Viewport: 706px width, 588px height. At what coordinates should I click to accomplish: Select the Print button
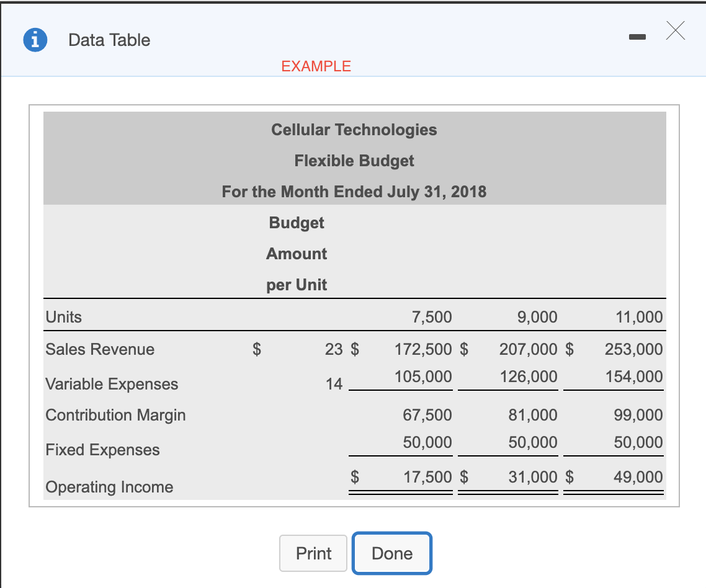(x=313, y=553)
